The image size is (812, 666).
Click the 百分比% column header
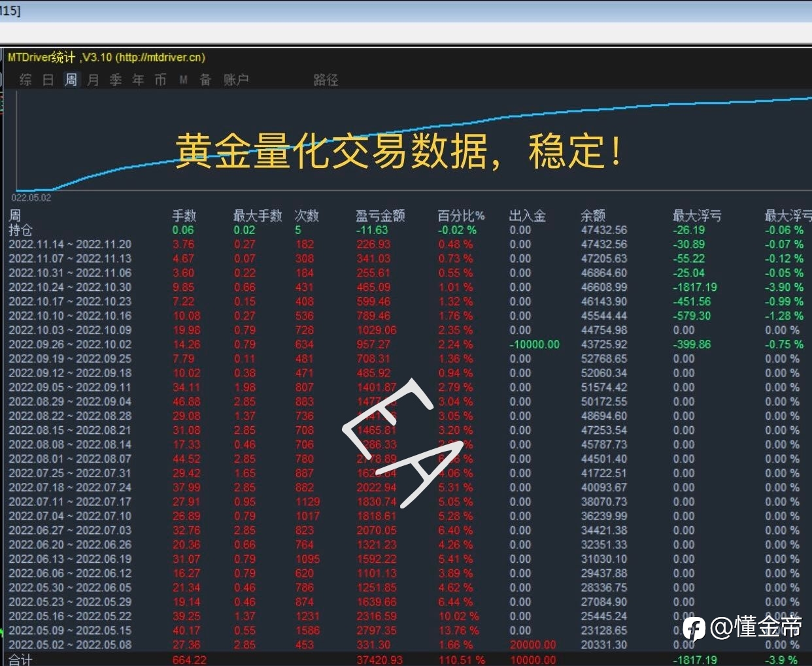pos(462,216)
